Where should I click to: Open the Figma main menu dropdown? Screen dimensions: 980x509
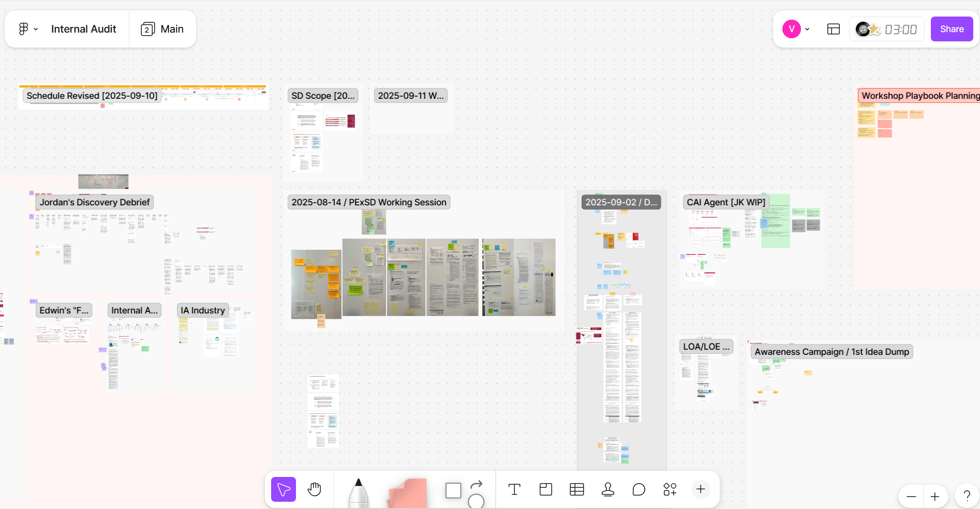(28, 29)
